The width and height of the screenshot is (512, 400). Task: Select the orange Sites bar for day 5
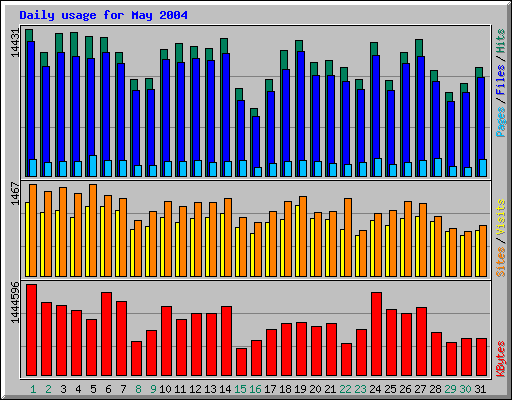[x=93, y=230]
